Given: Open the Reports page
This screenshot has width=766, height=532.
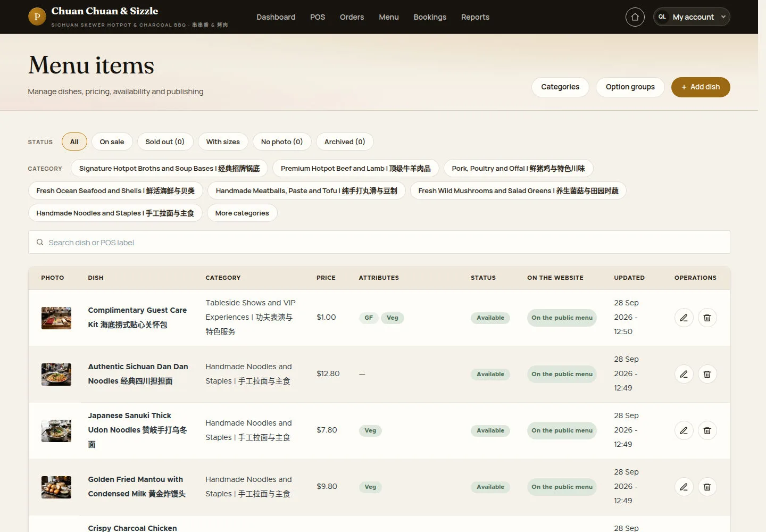Looking at the screenshot, I should (x=475, y=17).
